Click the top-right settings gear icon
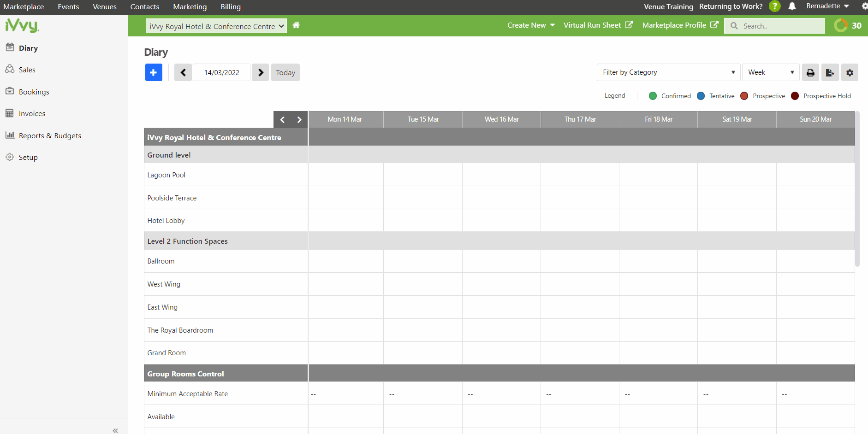This screenshot has width=868, height=434. [x=864, y=6]
